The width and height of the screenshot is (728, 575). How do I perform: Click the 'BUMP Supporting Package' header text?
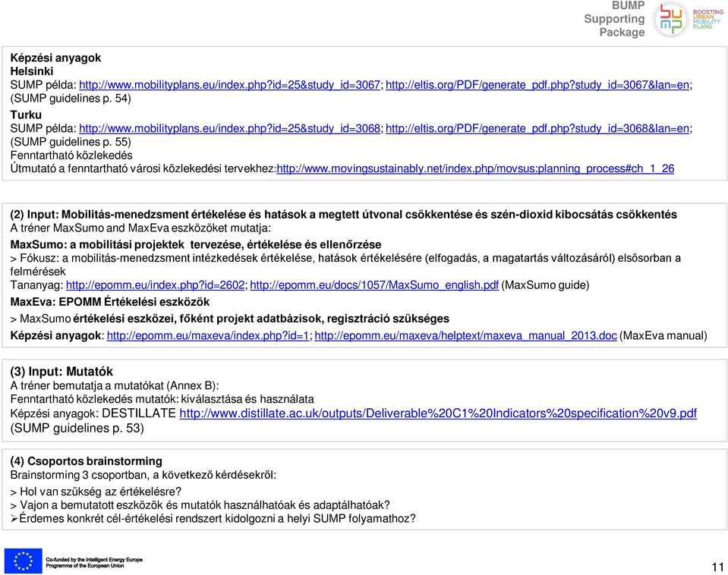click(x=614, y=19)
